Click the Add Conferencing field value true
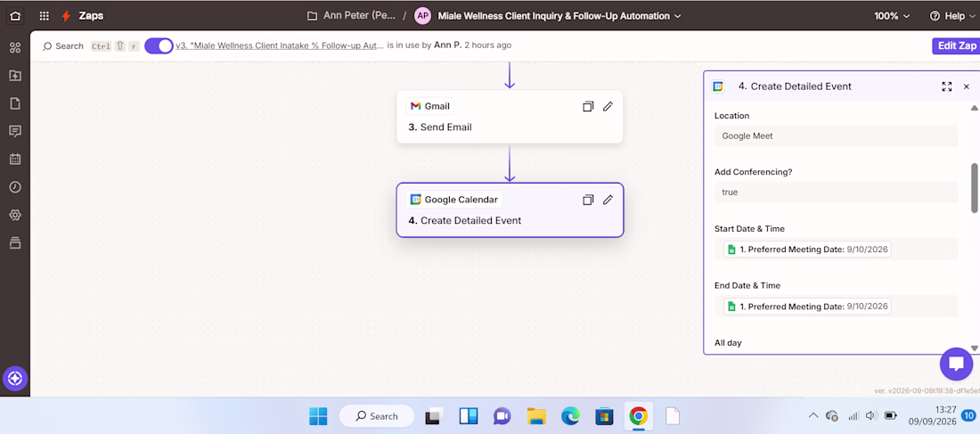Screen dimensions: 980x434 837,192
